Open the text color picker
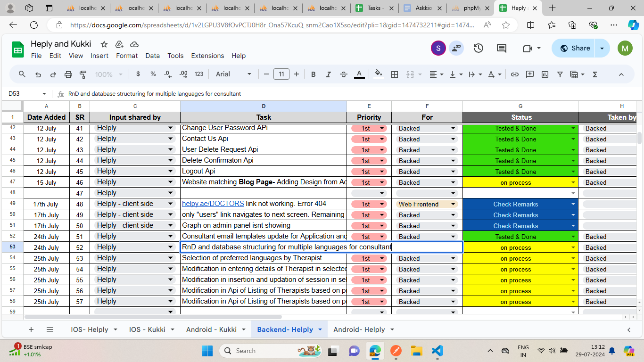644x362 pixels. 359,74
